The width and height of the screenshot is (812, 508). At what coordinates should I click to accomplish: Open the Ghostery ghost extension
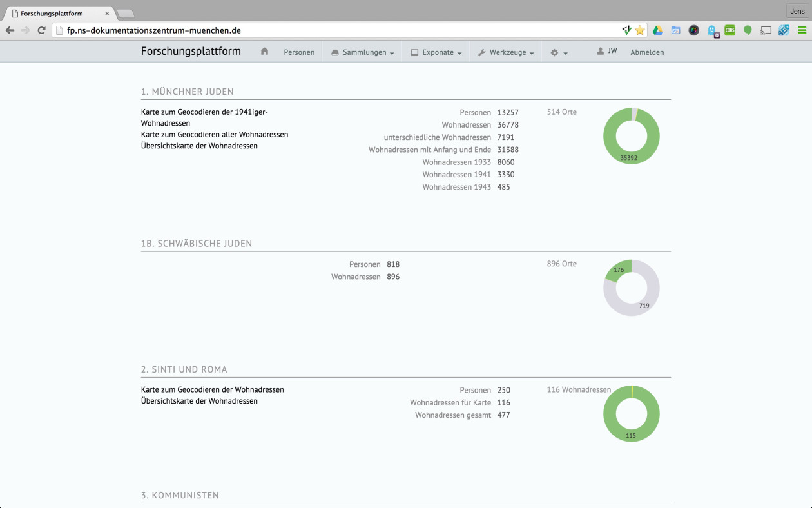tap(713, 31)
